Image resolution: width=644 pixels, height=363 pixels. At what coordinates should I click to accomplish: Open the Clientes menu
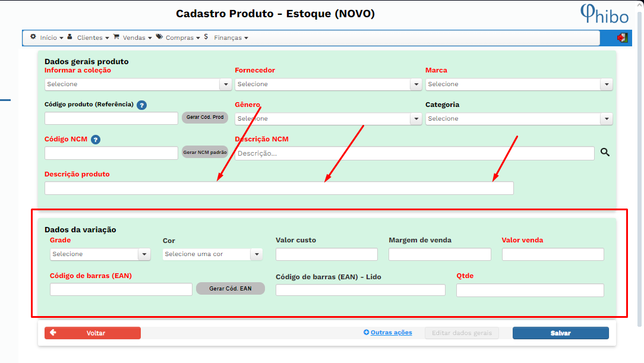pyautogui.click(x=89, y=37)
